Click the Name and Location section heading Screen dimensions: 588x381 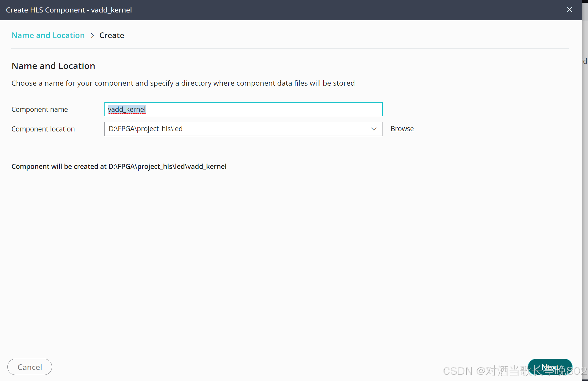tap(53, 66)
